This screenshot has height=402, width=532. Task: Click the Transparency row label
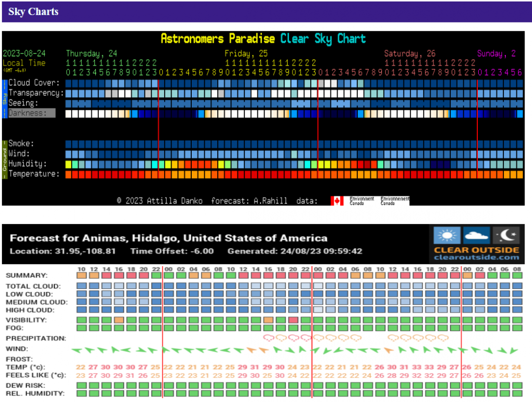pos(36,93)
